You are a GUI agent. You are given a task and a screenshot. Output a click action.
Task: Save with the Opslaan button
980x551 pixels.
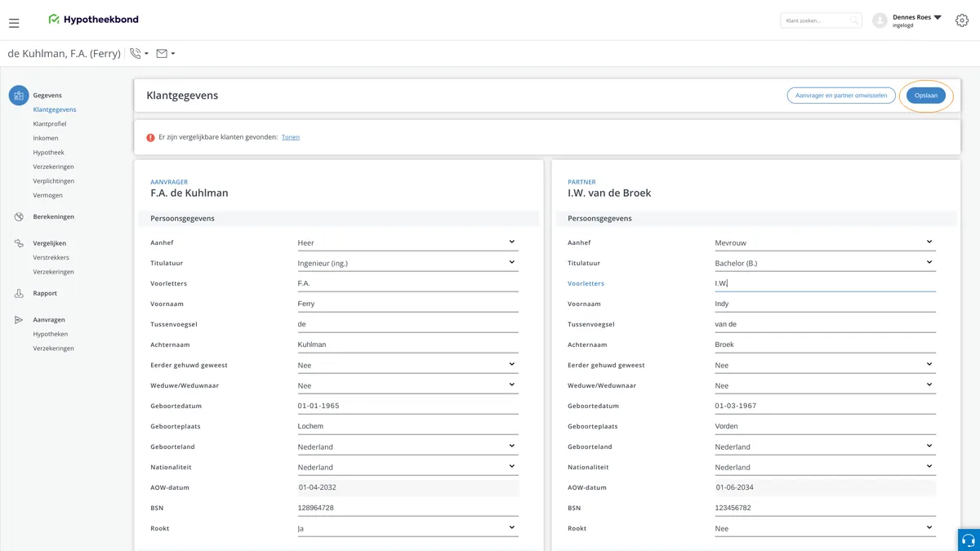click(x=926, y=96)
